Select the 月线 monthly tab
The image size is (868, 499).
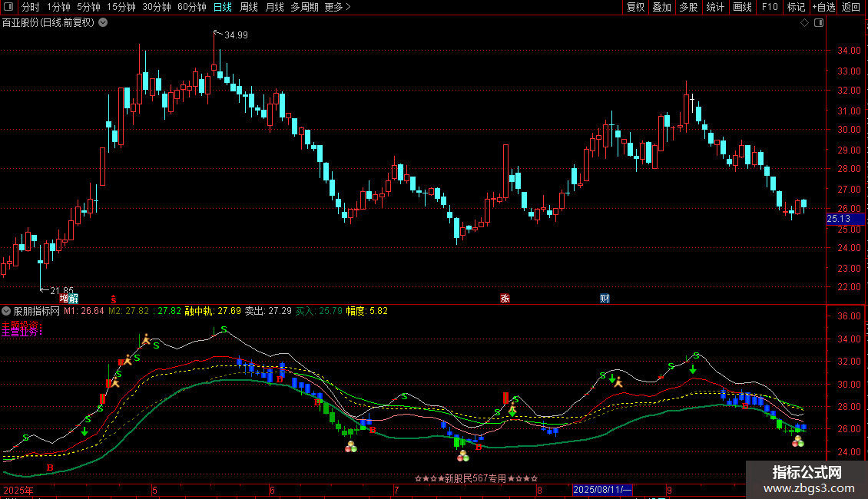tap(274, 7)
